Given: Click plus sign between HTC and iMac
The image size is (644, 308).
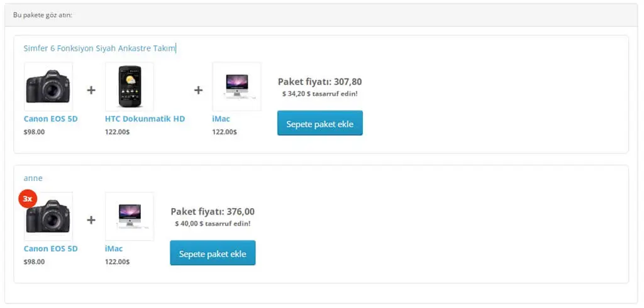Looking at the screenshot, I should 198,90.
